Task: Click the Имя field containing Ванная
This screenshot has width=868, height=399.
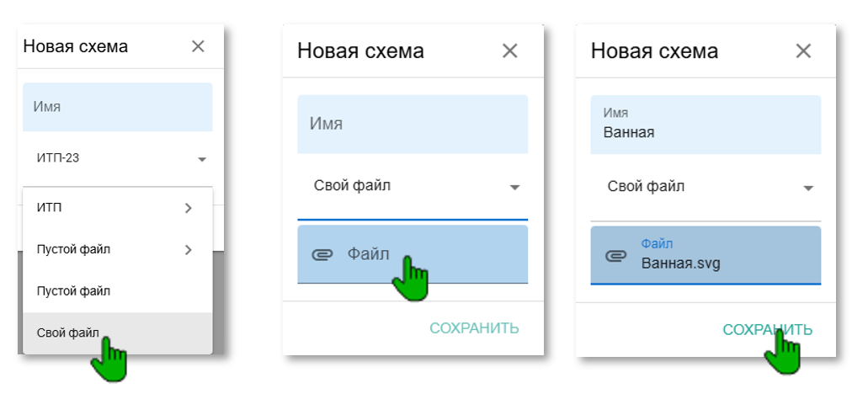Action: click(x=706, y=125)
